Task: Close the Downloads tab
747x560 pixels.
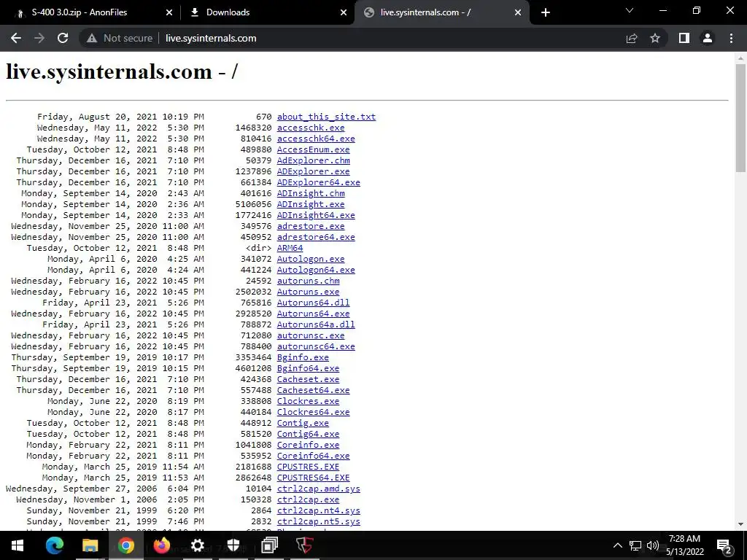Action: click(344, 12)
